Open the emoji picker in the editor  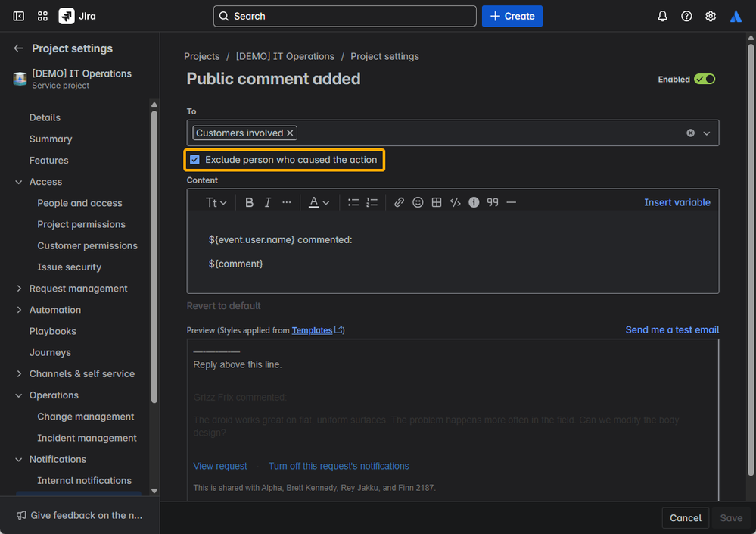point(418,202)
